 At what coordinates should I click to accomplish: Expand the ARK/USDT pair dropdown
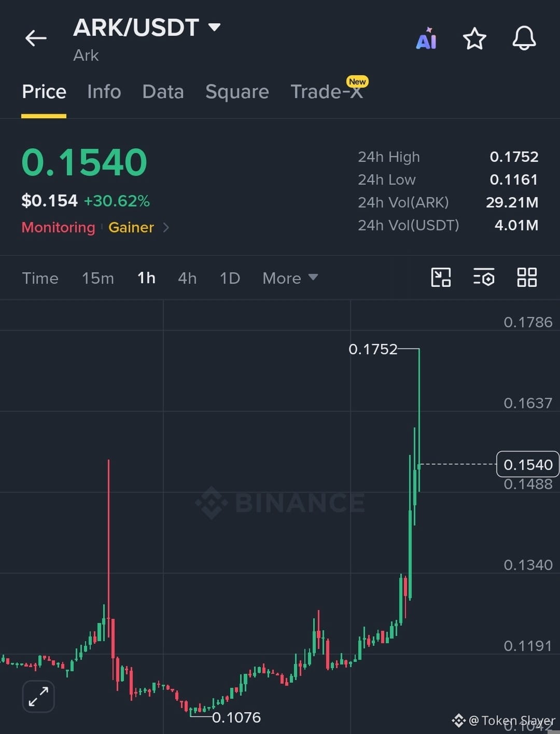(x=214, y=27)
